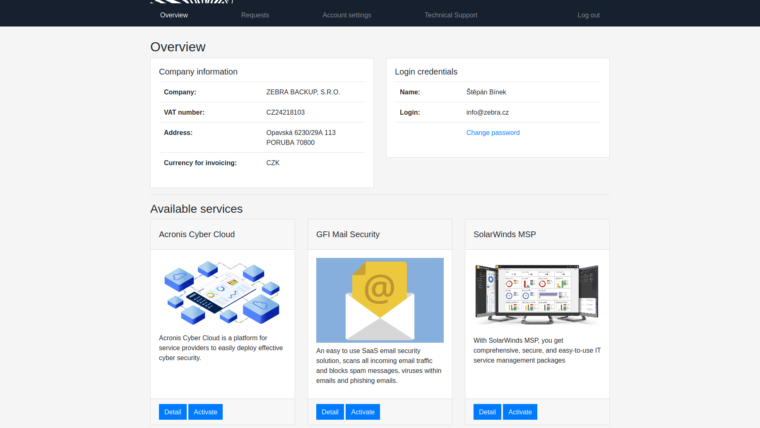Viewport: 760px width, 428px height.
Task: Click the SolarWinds MSP description text
Action: click(537, 350)
